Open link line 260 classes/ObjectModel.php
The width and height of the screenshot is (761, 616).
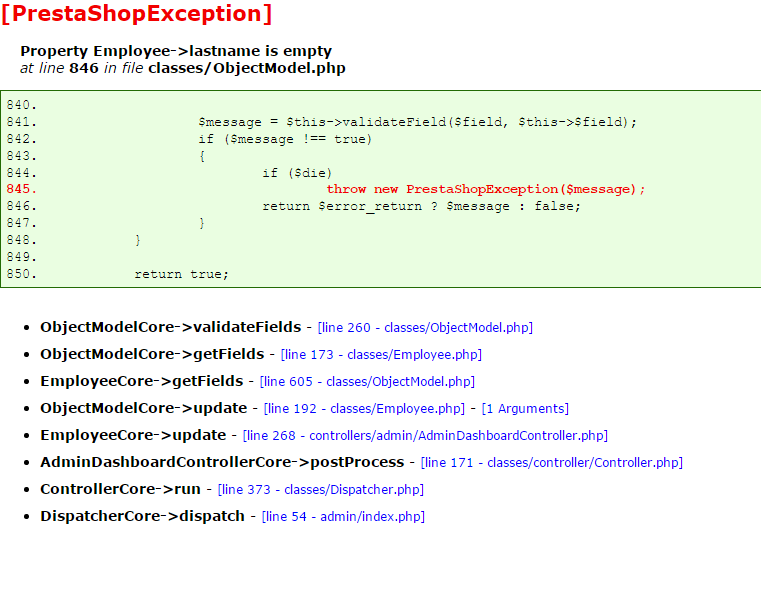(x=425, y=328)
